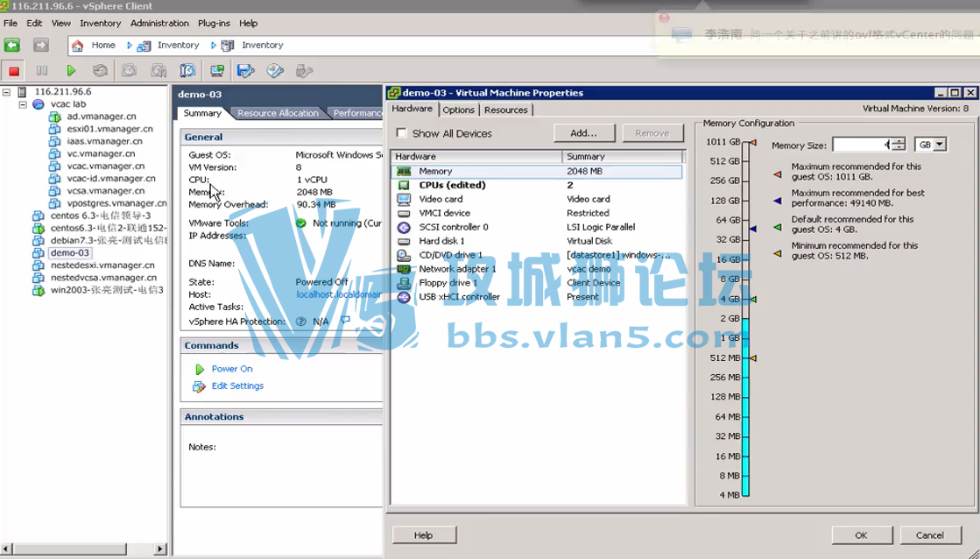
Task: Open the Performance tab for demo-03
Action: [x=356, y=113]
